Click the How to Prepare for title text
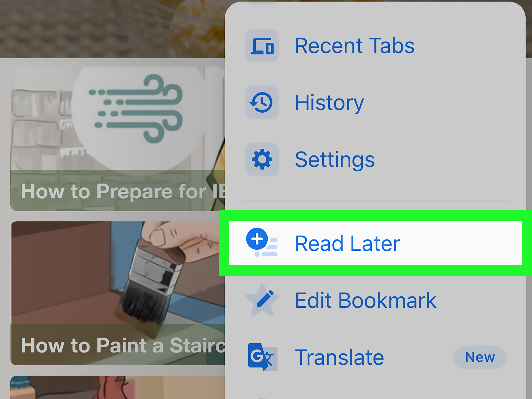Viewport: 532px width, 399px height. coord(123,191)
